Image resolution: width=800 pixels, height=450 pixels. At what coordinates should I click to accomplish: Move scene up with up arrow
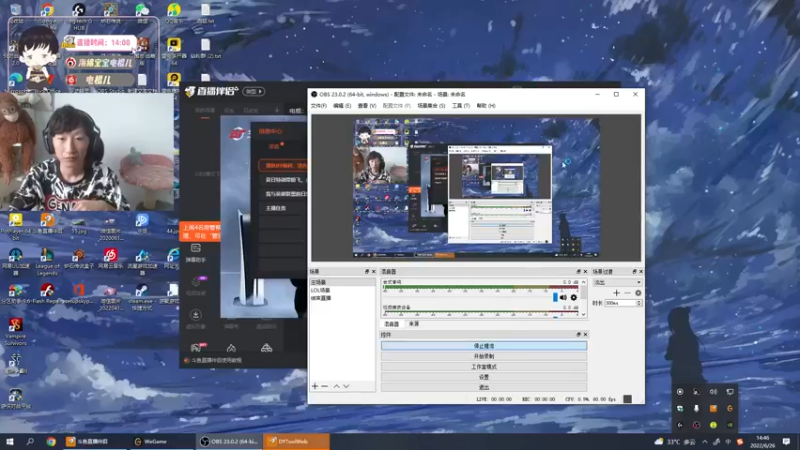pos(336,386)
